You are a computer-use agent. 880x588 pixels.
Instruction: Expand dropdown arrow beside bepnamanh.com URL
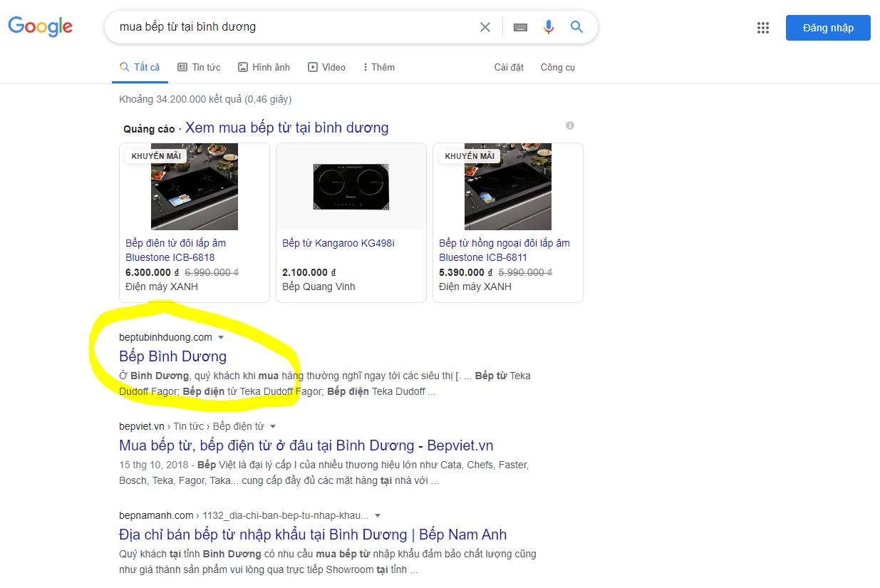pyautogui.click(x=378, y=516)
